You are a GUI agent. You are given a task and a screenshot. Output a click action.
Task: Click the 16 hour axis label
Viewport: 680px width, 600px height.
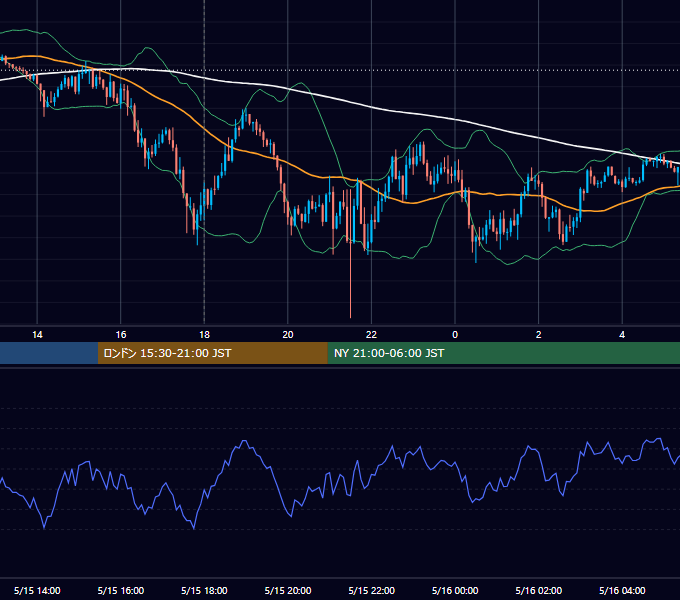[121, 335]
